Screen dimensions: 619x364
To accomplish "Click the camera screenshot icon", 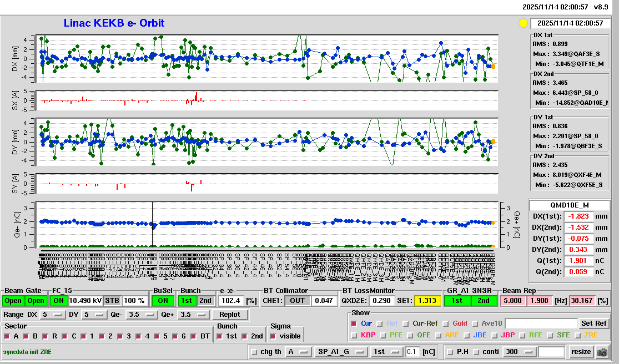I will (602, 352).
